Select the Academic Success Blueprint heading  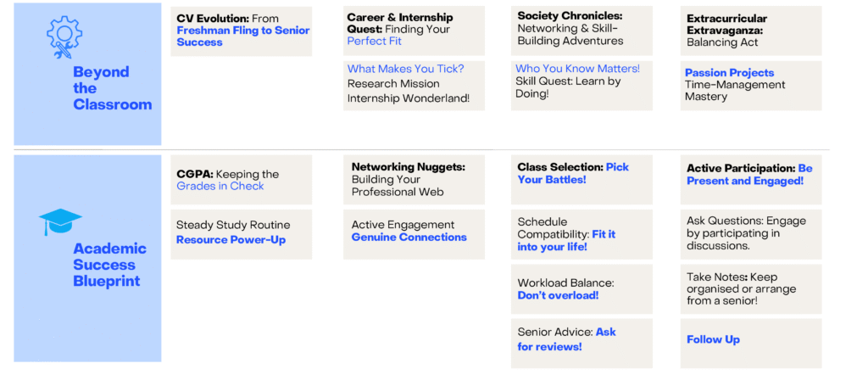(109, 265)
